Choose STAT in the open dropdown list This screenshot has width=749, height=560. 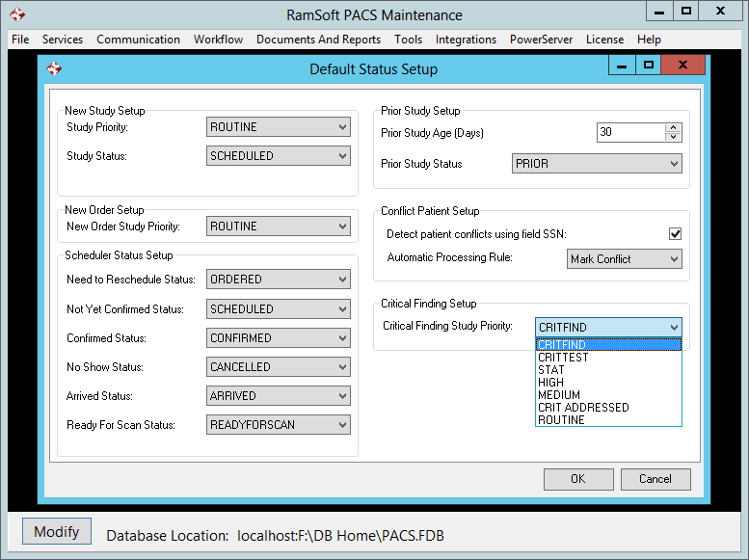pos(551,370)
